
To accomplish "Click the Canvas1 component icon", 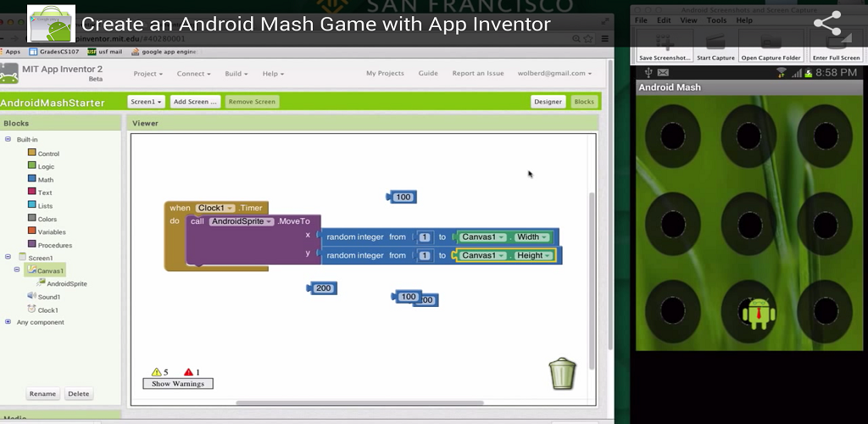I will pos(31,271).
